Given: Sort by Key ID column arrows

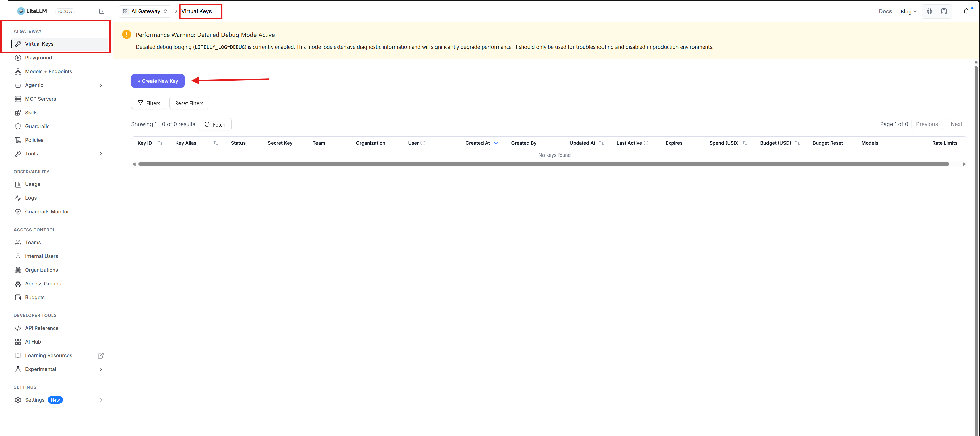Looking at the screenshot, I should click(160, 143).
